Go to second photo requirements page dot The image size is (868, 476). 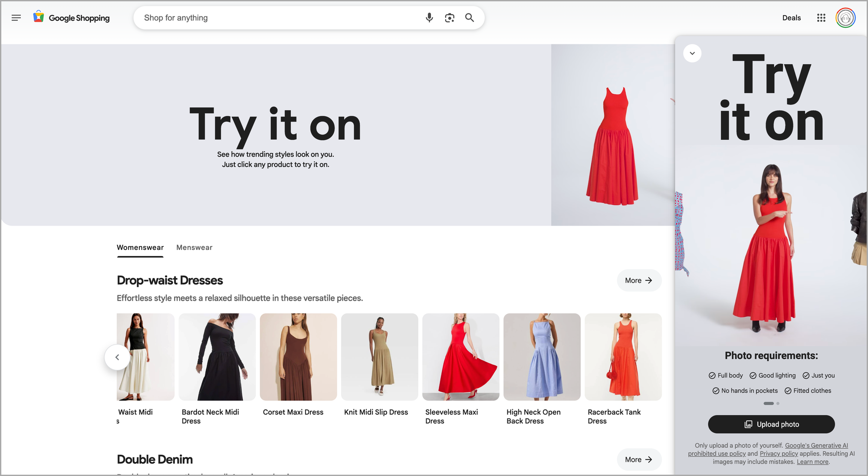778,404
